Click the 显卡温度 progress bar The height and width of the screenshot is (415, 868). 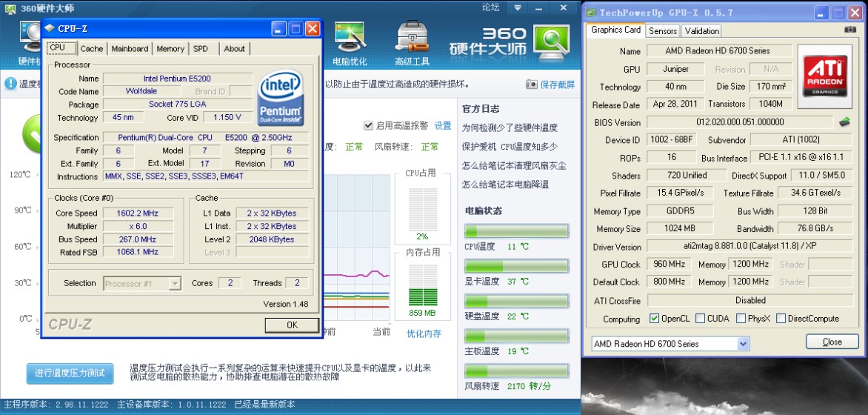click(516, 266)
